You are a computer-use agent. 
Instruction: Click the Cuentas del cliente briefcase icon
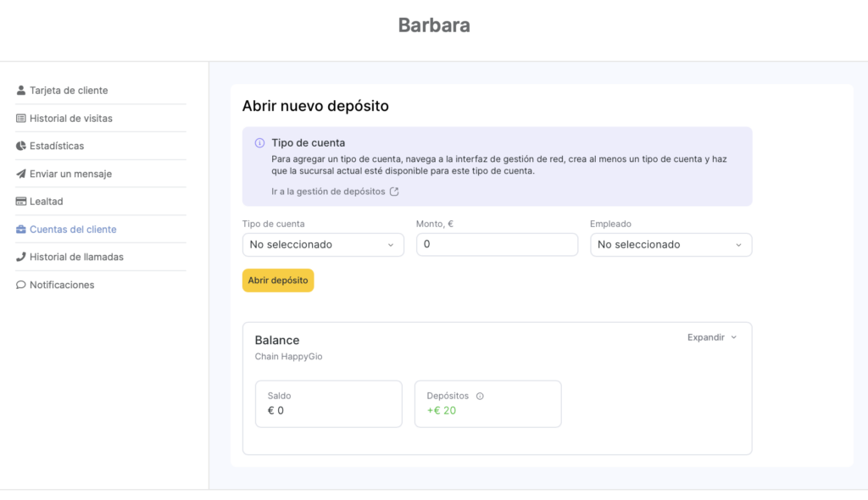click(21, 230)
